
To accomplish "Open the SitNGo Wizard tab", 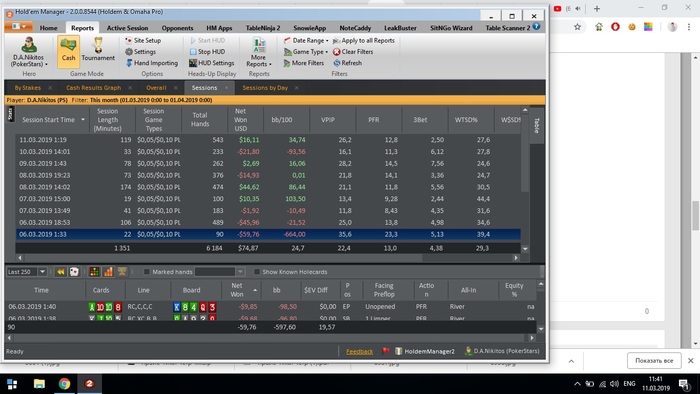I will pyautogui.click(x=451, y=28).
